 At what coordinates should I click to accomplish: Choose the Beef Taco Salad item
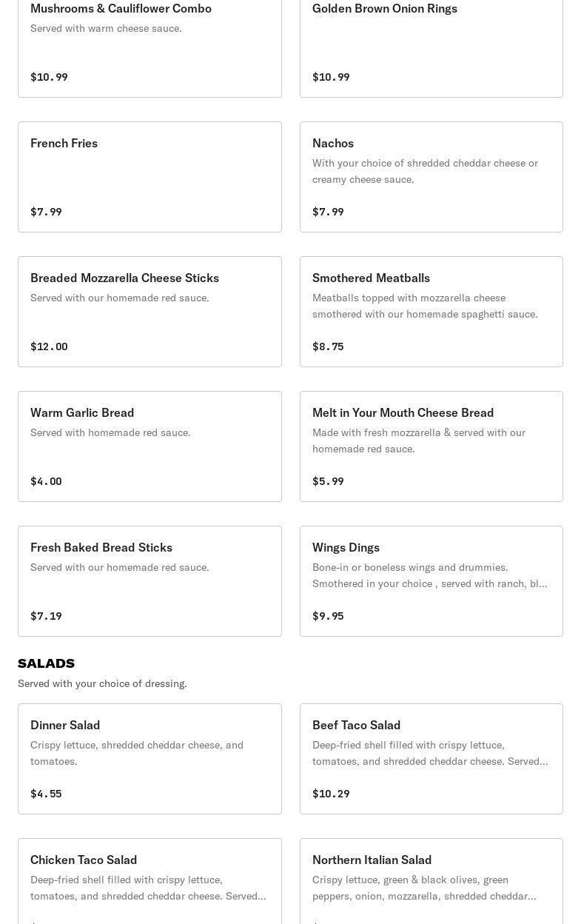coord(431,759)
